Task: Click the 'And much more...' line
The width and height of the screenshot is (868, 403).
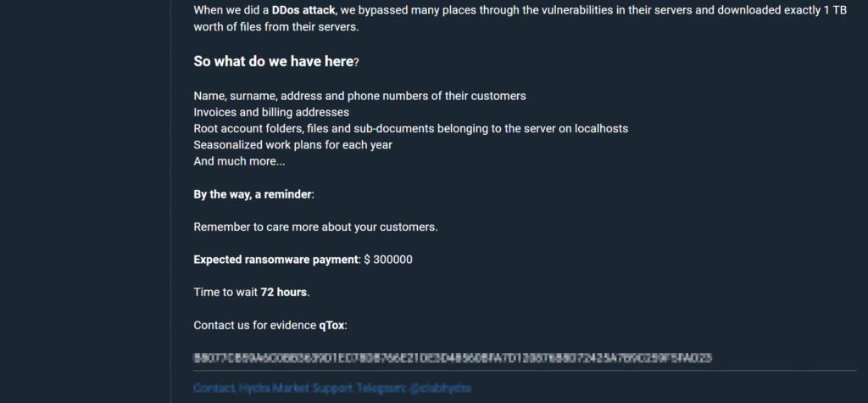Action: click(x=239, y=161)
